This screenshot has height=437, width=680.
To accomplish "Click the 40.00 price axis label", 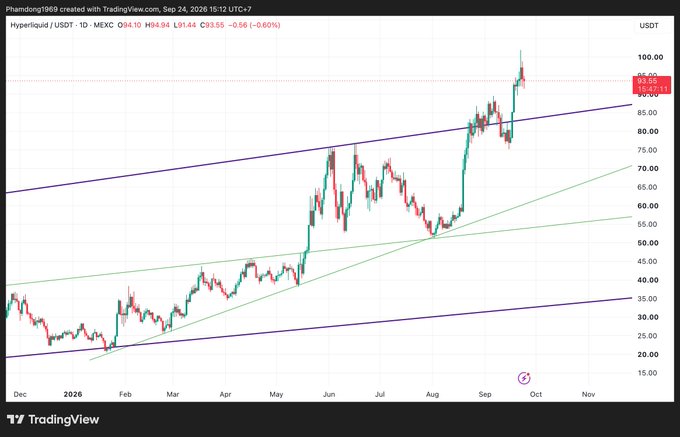I will pos(648,280).
